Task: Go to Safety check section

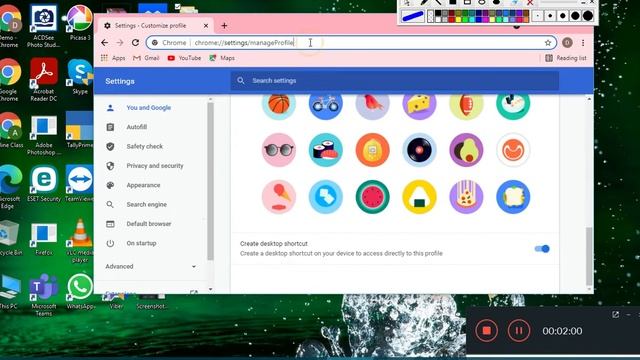Action: click(144, 146)
